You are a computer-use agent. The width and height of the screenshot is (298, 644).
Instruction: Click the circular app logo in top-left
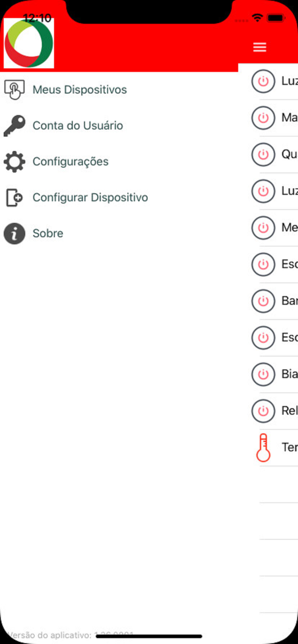[x=28, y=42]
